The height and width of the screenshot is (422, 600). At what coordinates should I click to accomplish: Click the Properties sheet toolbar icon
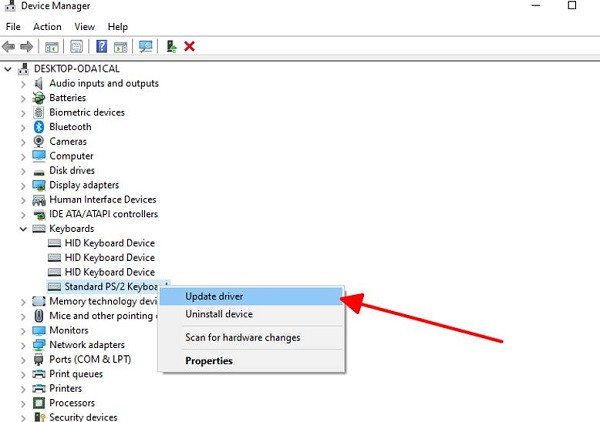[x=77, y=47]
